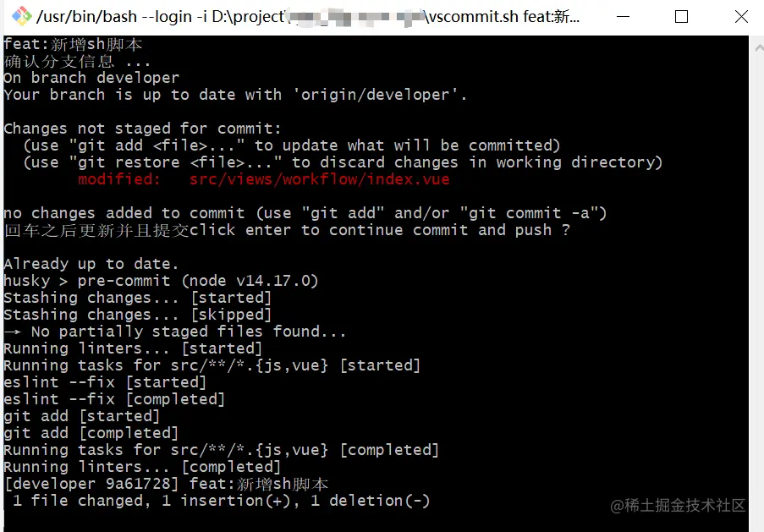Click the Git Bash icon in title bar

pyautogui.click(x=21, y=17)
